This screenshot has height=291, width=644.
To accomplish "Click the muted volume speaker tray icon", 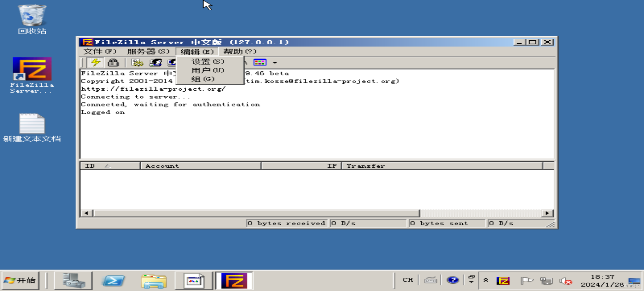I will [566, 281].
